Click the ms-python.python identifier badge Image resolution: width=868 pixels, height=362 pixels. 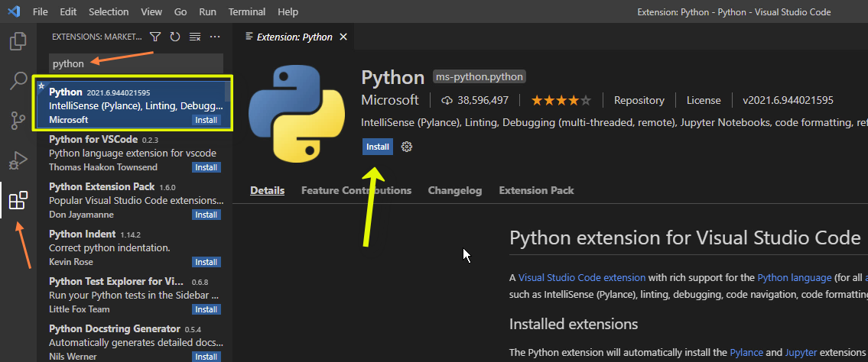[x=480, y=77]
